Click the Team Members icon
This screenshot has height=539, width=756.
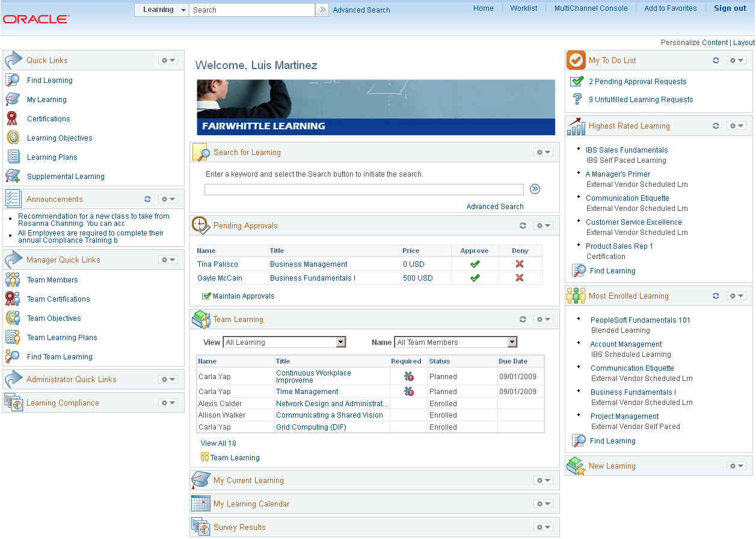tap(13, 279)
